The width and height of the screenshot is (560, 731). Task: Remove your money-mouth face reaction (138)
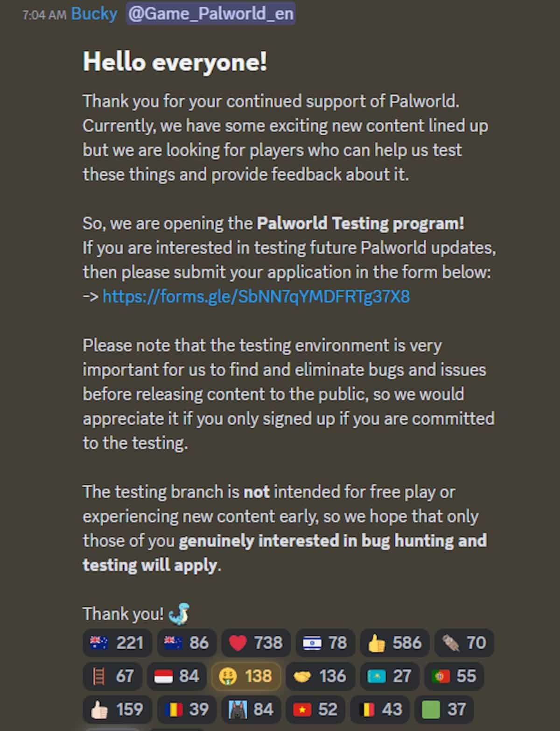coord(246,676)
